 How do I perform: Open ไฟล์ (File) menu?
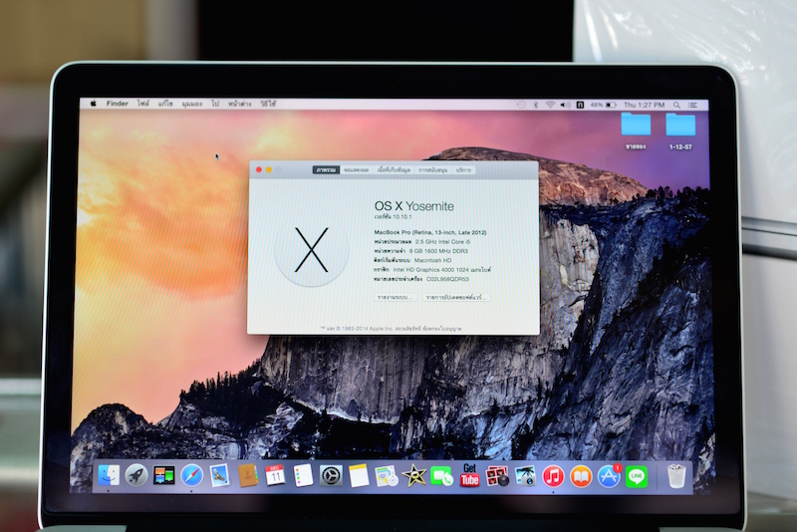click(142, 104)
